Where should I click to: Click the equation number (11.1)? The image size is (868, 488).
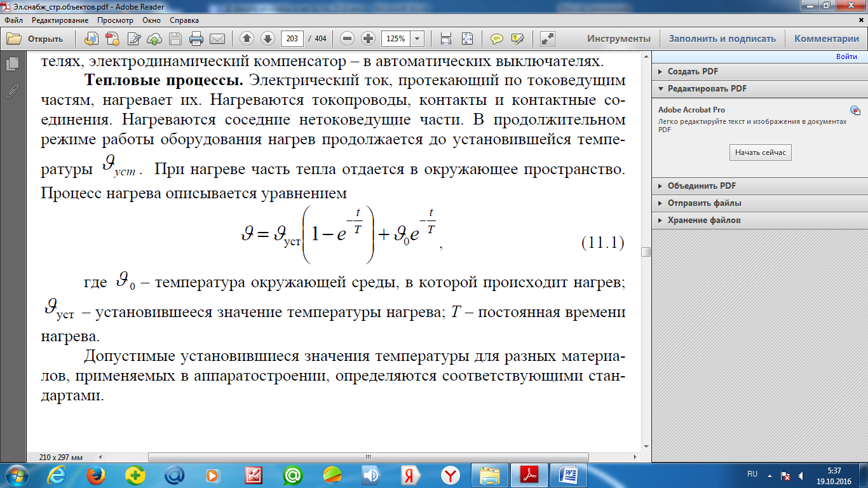click(x=603, y=243)
